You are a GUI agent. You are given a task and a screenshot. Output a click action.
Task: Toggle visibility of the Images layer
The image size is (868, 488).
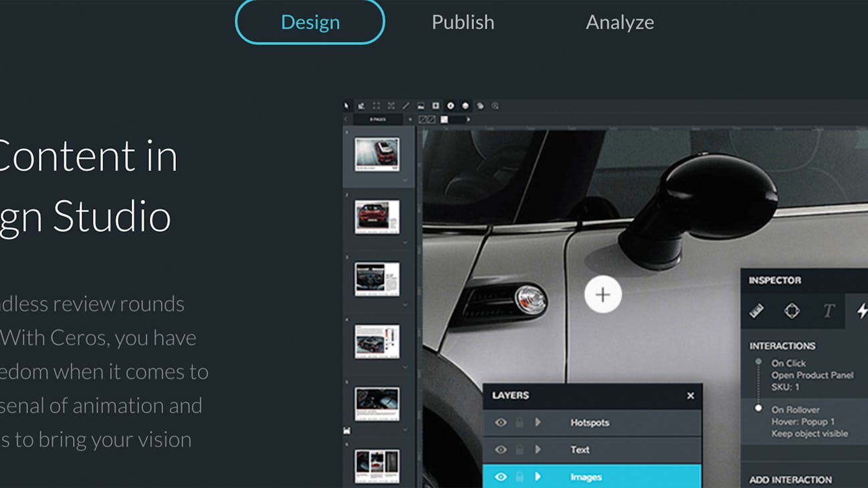pos(500,477)
